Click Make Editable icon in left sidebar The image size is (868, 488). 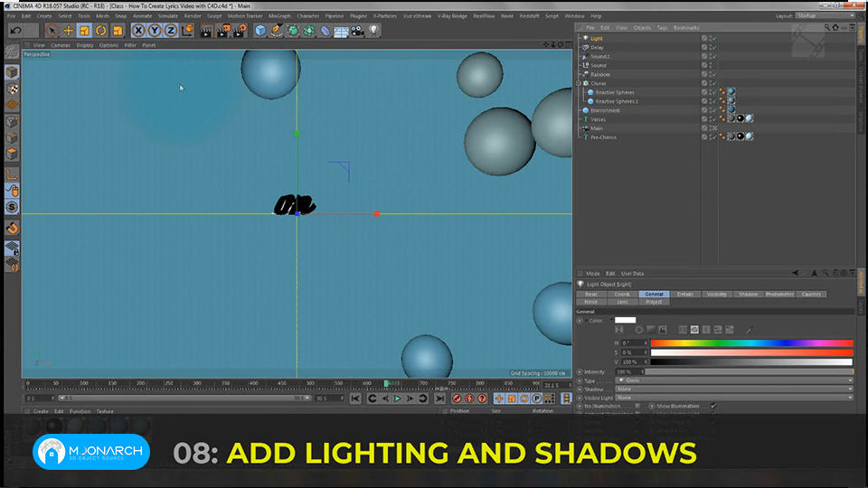pyautogui.click(x=12, y=52)
